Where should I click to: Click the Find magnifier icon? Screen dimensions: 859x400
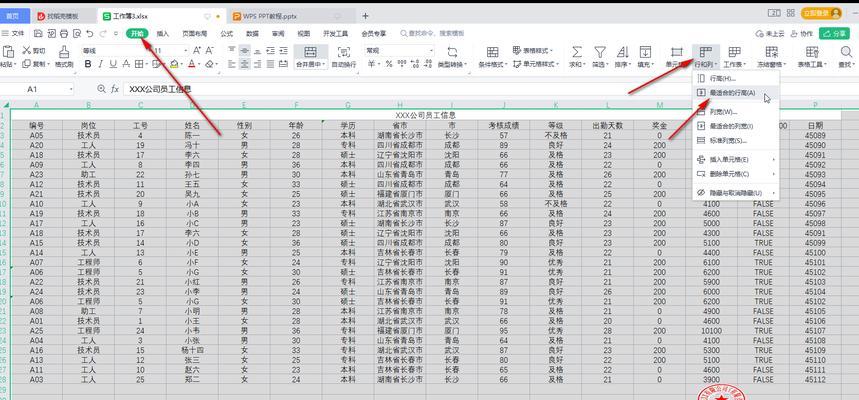pos(846,52)
